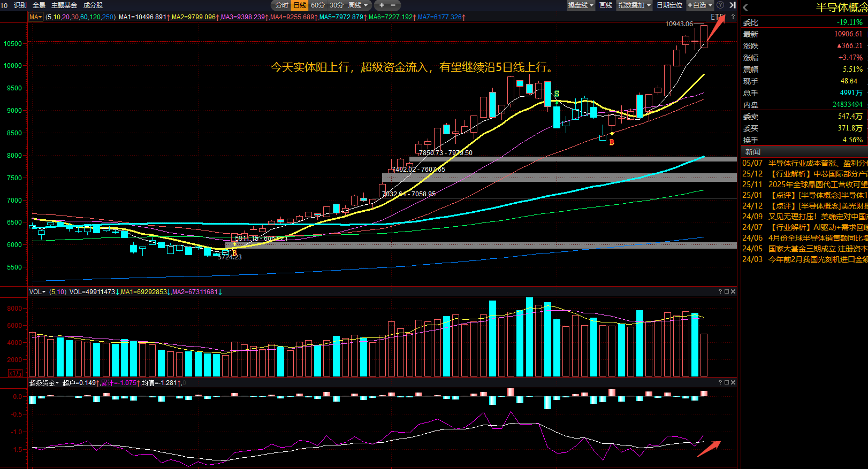Edit MA parameters (5,10,20,30,60,120,250)
This screenshot has height=469, width=868.
tap(80, 17)
